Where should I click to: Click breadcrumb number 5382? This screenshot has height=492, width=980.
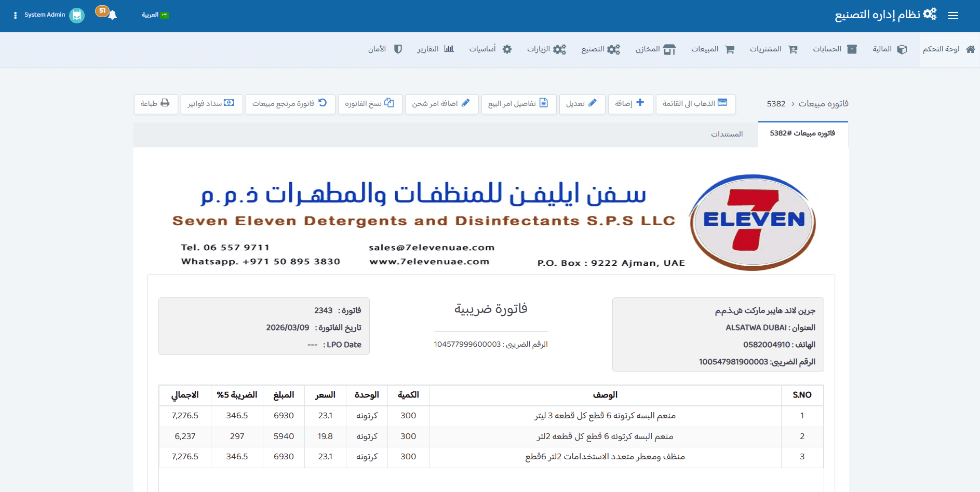(x=776, y=104)
